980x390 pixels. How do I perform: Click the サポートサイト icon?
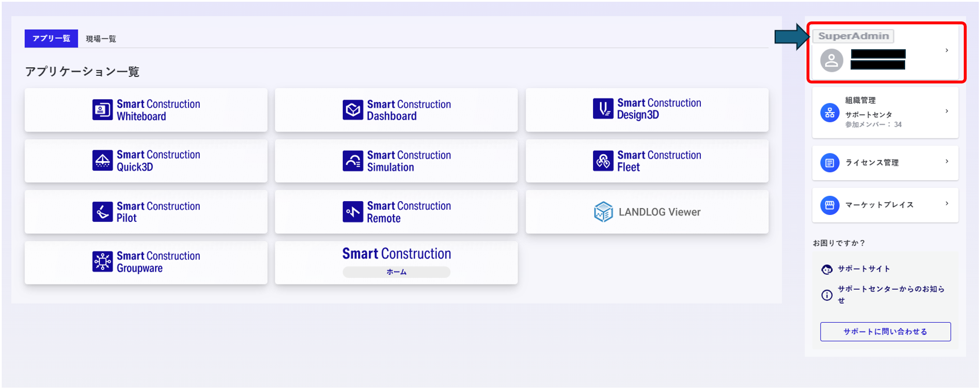pyautogui.click(x=827, y=269)
